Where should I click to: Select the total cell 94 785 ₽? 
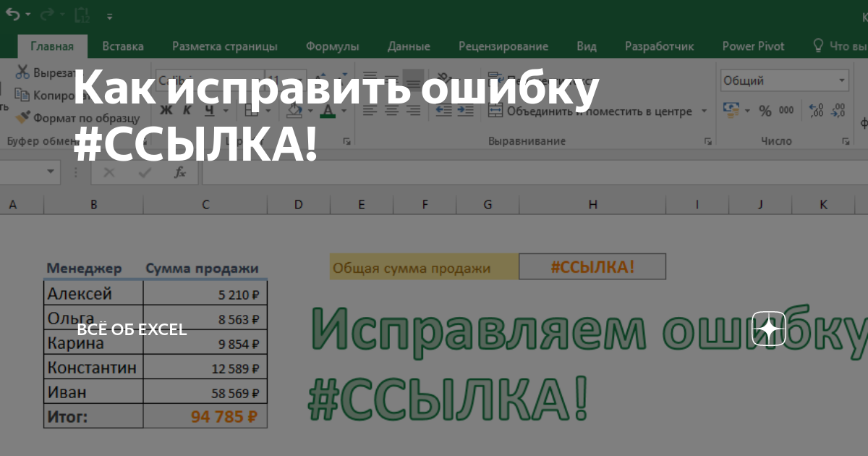tap(205, 416)
